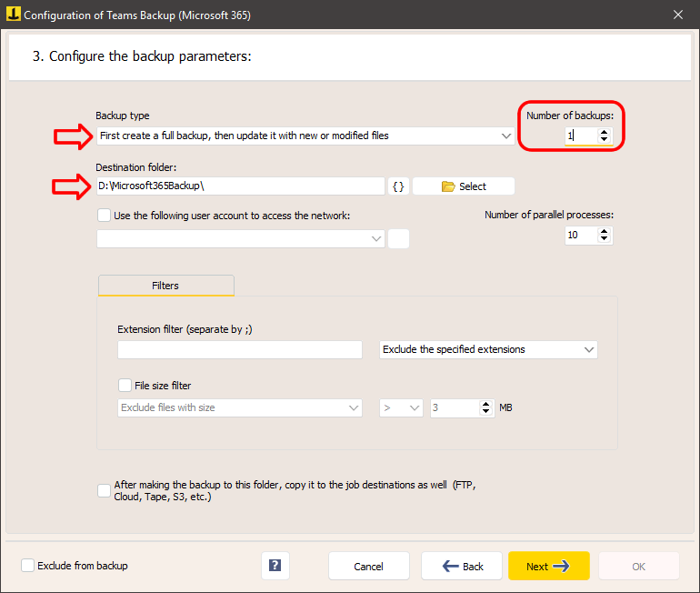Click the Next button
This screenshot has height=593, width=700.
549,566
